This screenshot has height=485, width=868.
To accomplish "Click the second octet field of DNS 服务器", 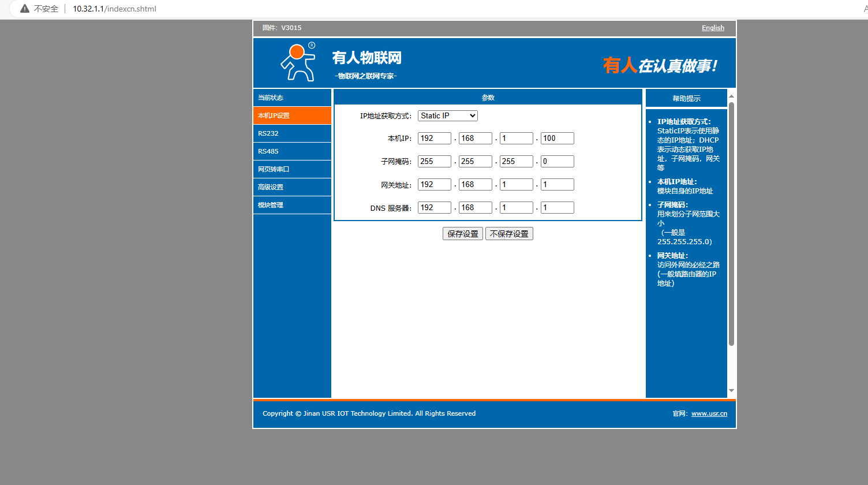I will click(x=475, y=207).
